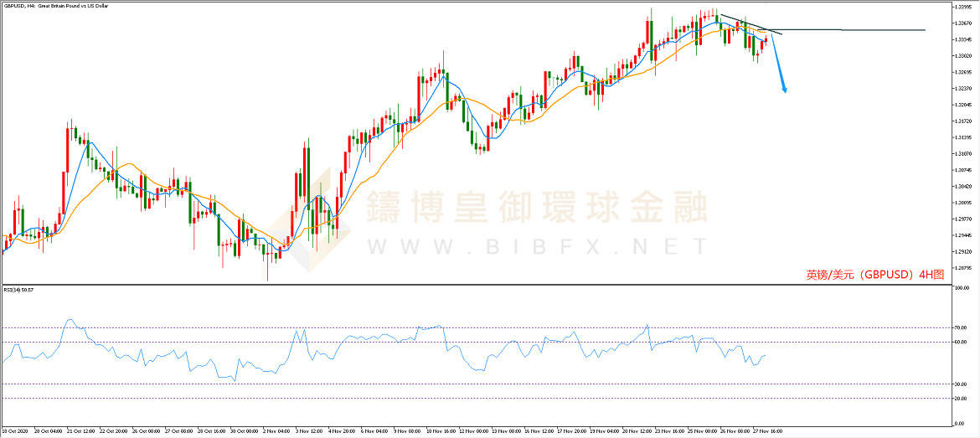Screen dimensions: 980x438
Task: Click the 1.28795 price axis label
Action: (x=962, y=268)
